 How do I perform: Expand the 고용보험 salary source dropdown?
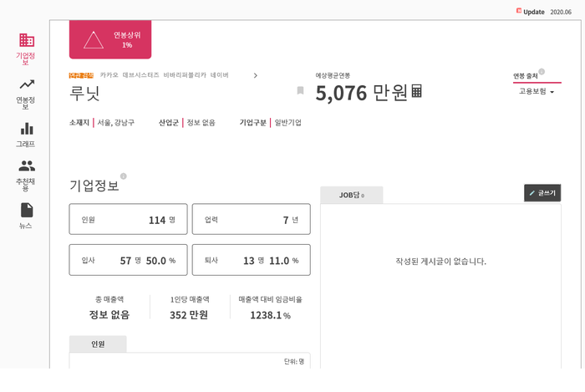coord(537,91)
